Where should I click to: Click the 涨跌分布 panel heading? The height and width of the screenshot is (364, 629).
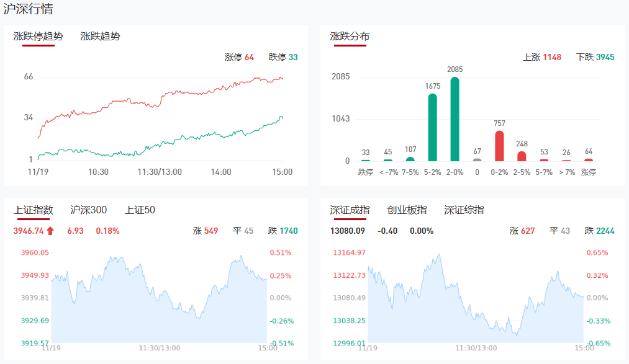(350, 37)
